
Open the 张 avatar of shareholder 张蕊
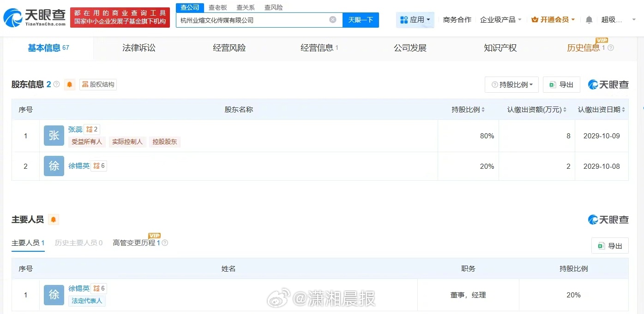point(54,136)
